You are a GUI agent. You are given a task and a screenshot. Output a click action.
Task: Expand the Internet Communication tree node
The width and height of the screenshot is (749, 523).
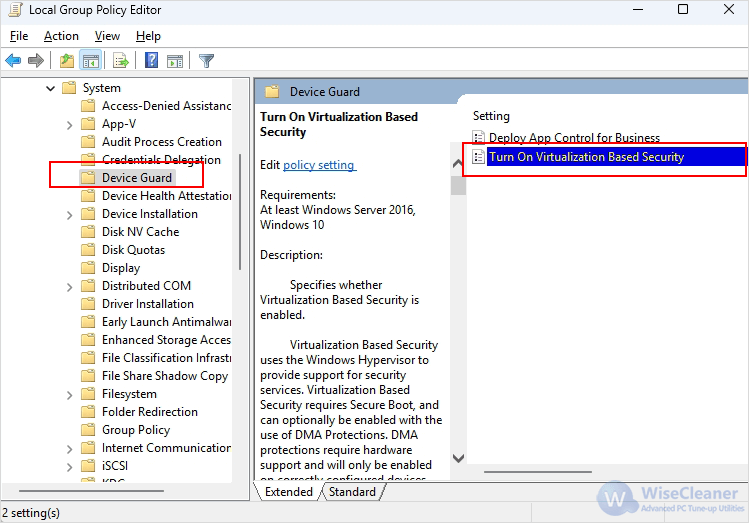point(70,449)
